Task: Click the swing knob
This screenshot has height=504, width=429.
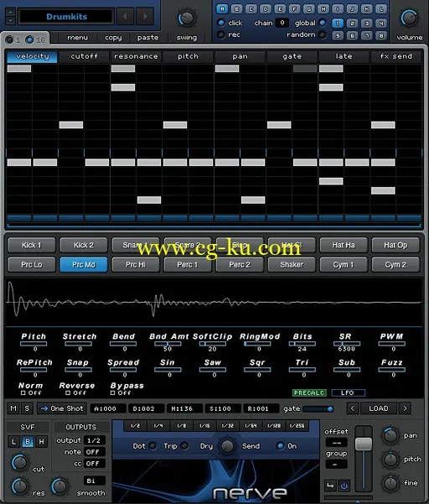Action: coord(187,18)
